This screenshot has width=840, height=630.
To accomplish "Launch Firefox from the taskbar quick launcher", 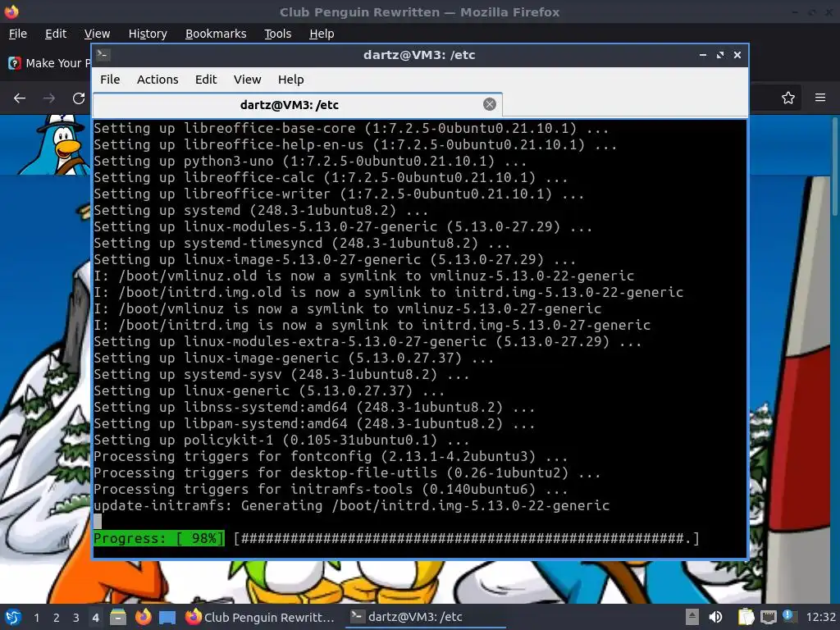I will [x=143, y=617].
